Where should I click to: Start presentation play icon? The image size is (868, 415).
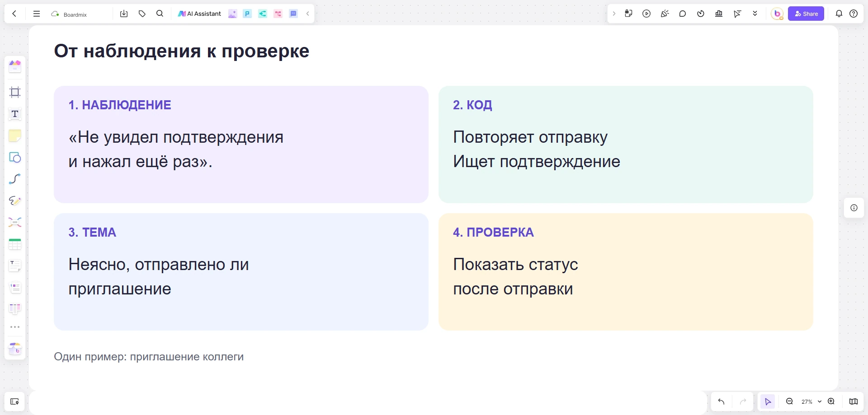click(x=646, y=14)
